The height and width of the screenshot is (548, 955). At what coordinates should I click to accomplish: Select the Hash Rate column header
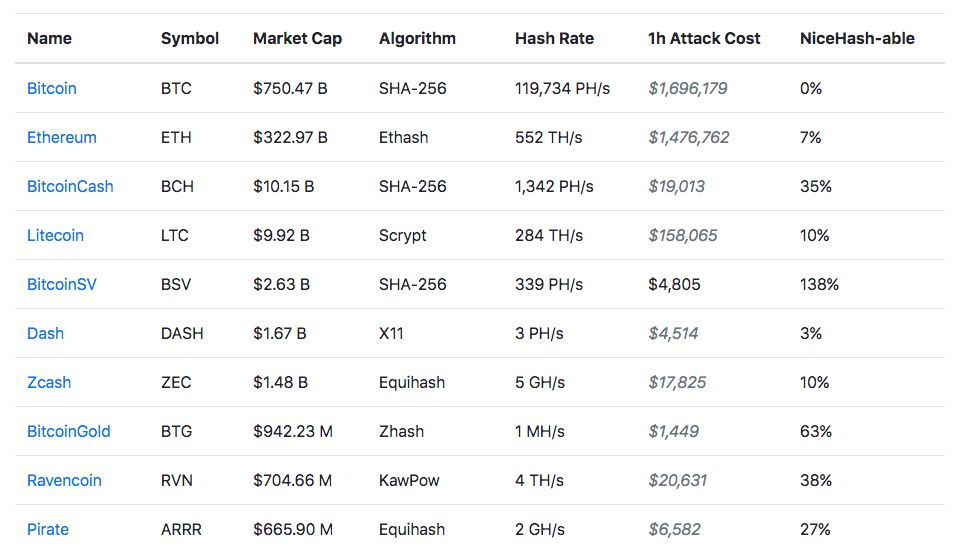coord(554,39)
